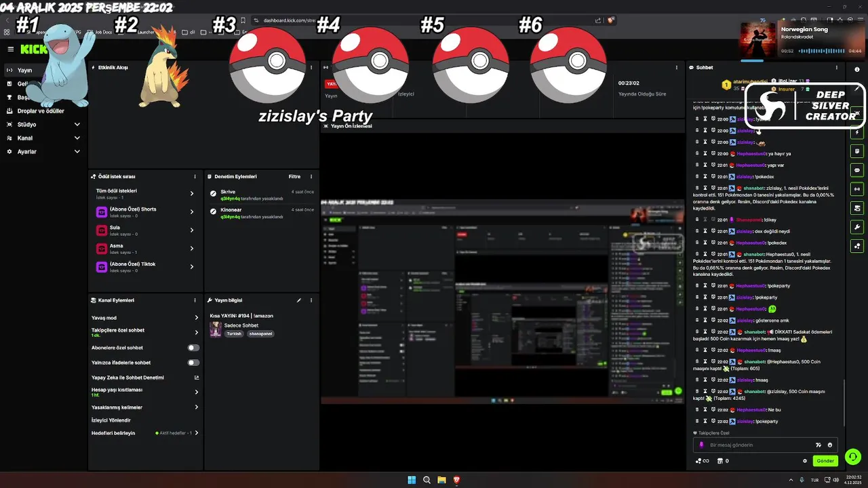The image size is (868, 488).
Task: Open Yapay Zeka ile Sohbet Denetimi link
Action: point(145,378)
